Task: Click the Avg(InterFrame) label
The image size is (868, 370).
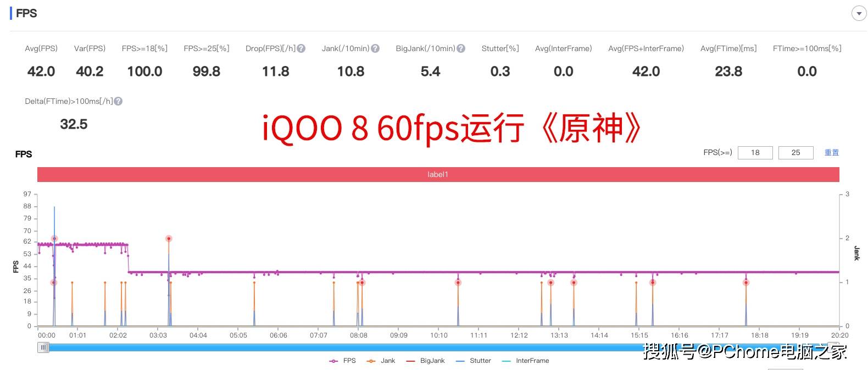Action: (564, 48)
